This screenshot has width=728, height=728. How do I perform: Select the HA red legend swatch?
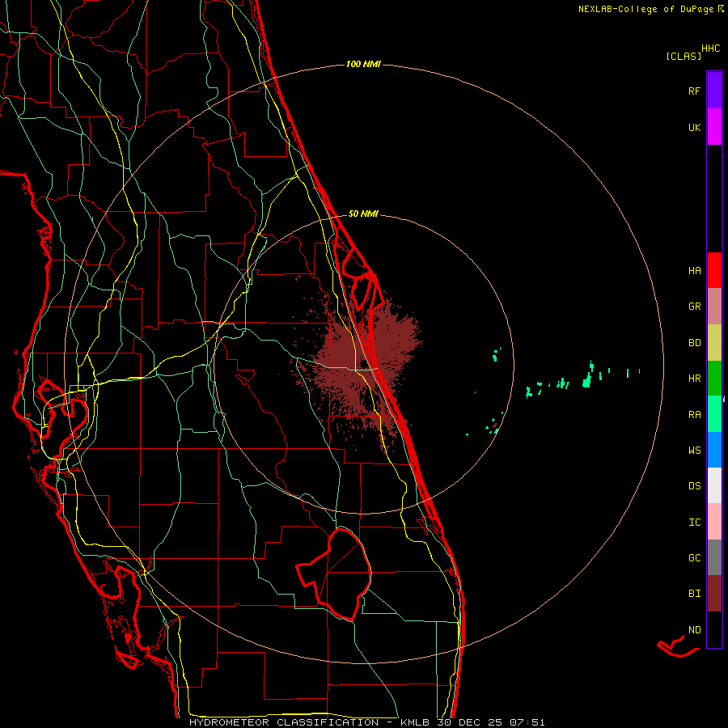[x=714, y=270]
